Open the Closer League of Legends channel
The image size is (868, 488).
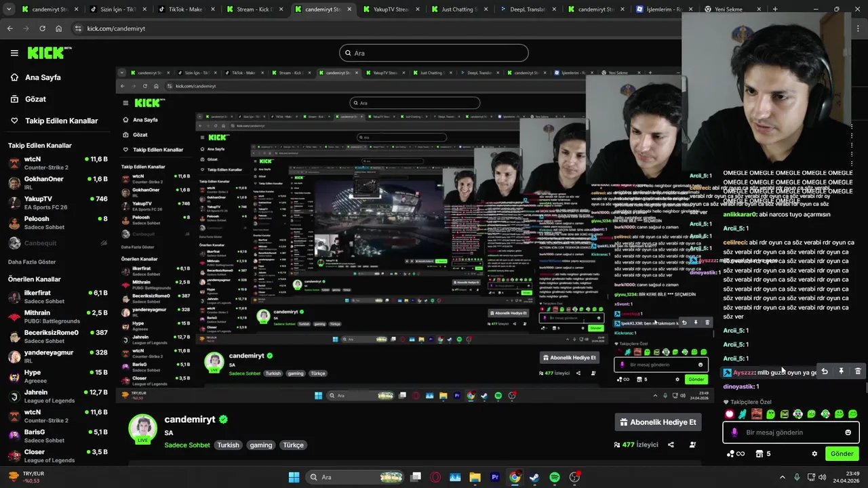(58, 455)
